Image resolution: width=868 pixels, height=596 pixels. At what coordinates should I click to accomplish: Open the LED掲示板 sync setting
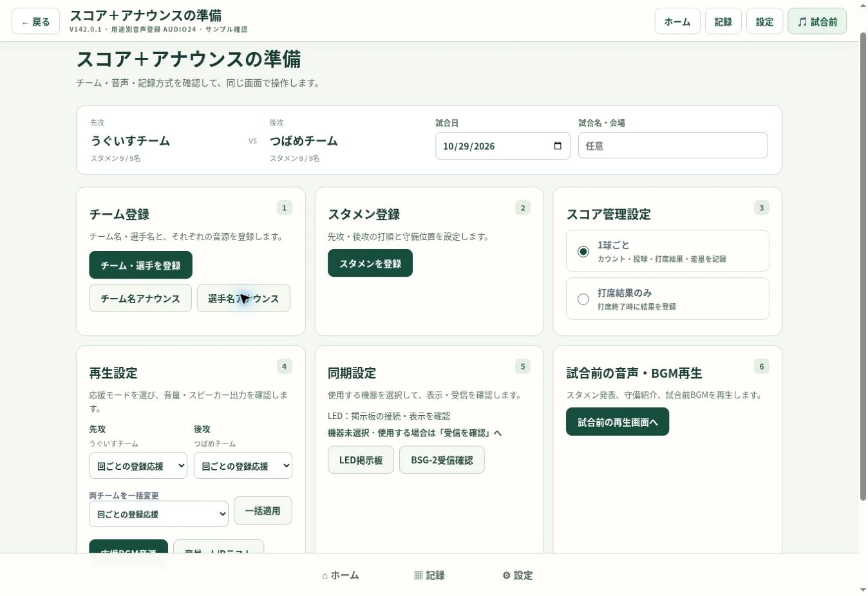361,460
